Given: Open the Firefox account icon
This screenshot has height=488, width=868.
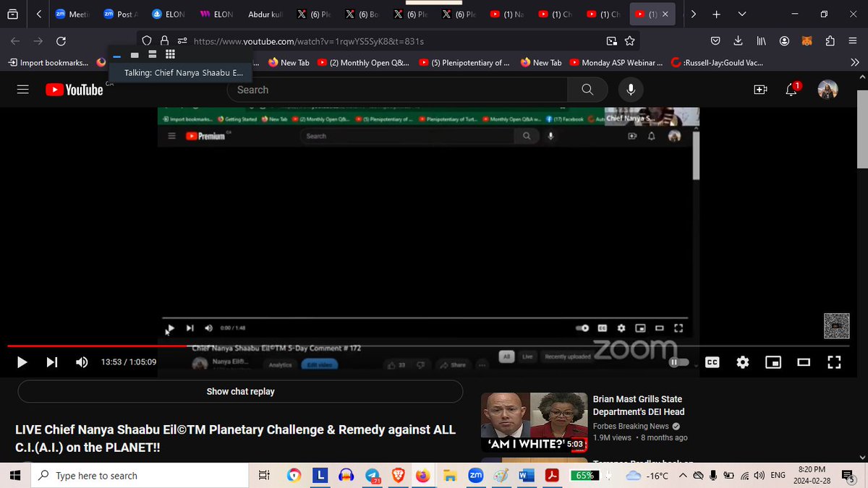Looking at the screenshot, I should (x=784, y=41).
